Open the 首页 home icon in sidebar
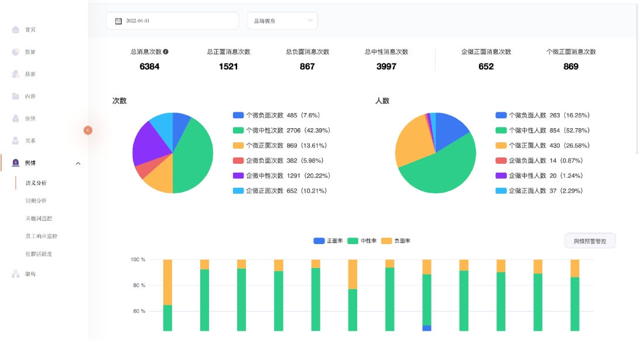 16,30
